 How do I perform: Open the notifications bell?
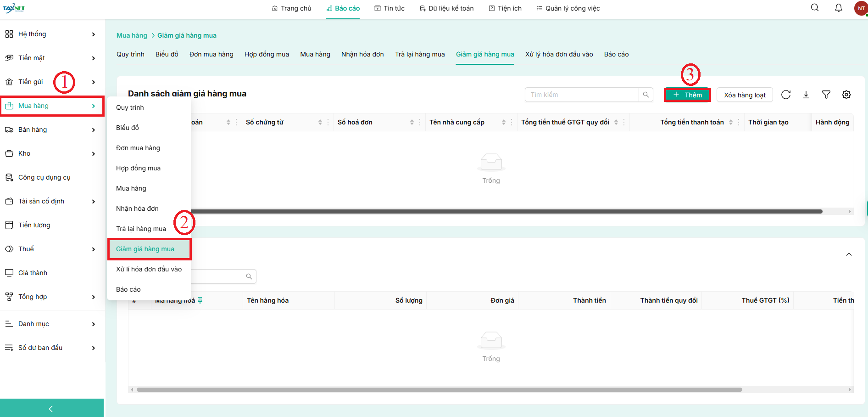[838, 8]
